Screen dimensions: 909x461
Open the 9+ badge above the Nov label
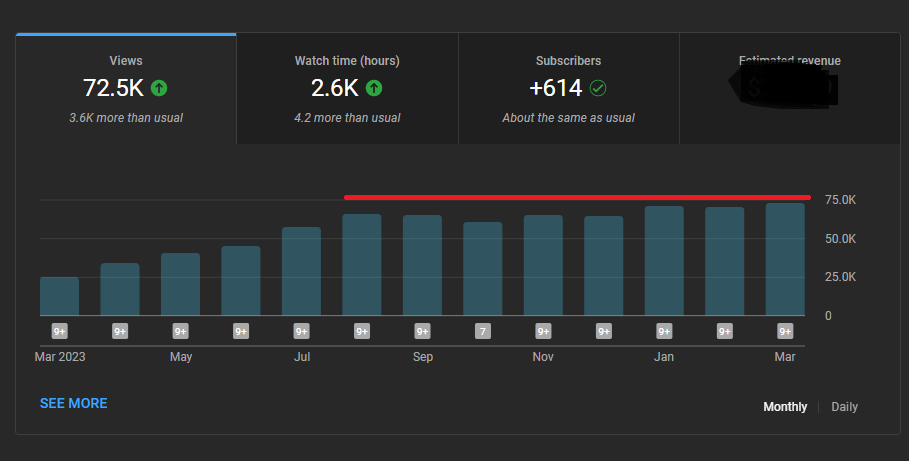(543, 331)
